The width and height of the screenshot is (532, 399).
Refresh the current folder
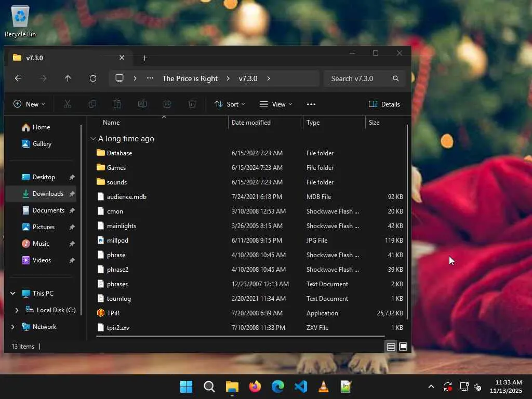pyautogui.click(x=93, y=78)
